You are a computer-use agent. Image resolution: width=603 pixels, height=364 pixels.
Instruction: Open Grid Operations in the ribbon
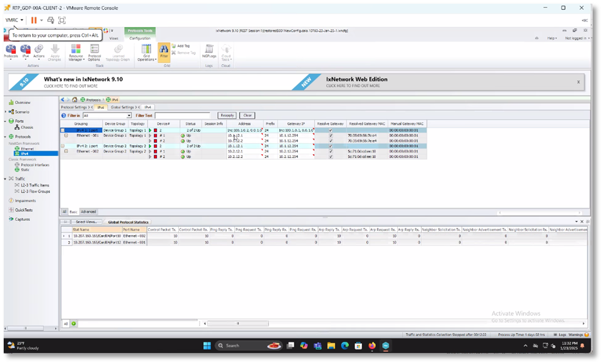(x=146, y=52)
